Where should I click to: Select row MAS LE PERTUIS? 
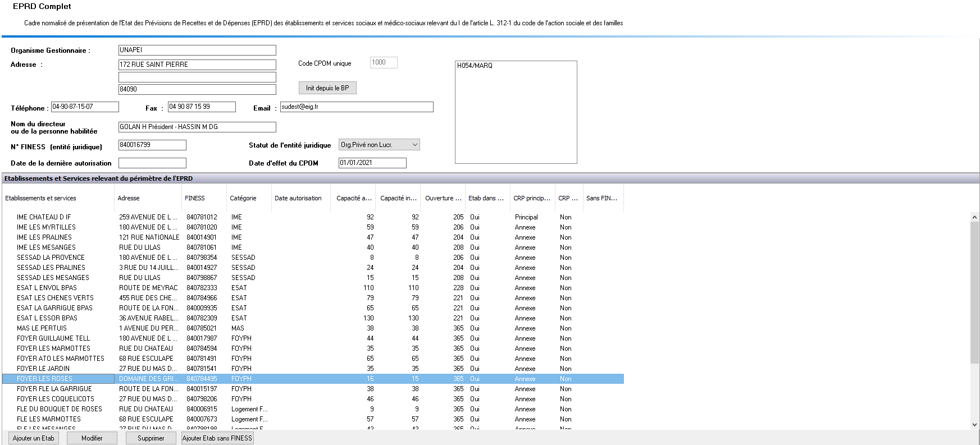(313, 328)
